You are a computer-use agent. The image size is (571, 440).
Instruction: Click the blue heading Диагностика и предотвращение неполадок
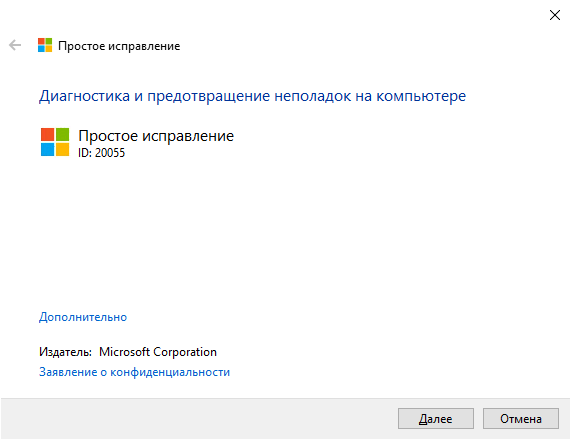pos(252,96)
